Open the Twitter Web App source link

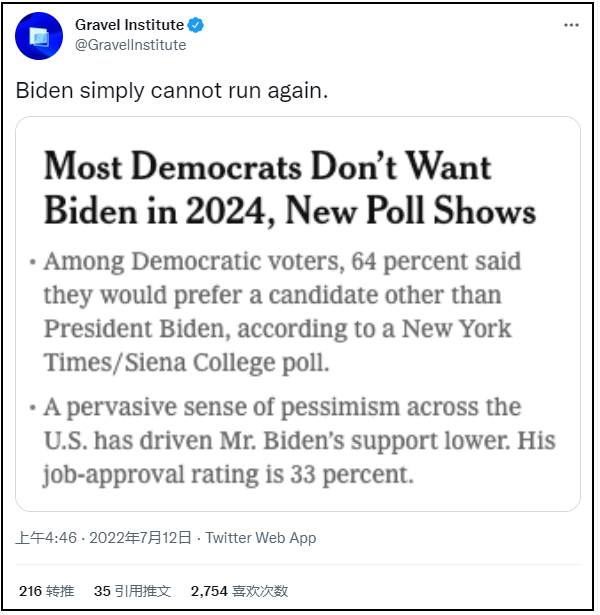pyautogui.click(x=261, y=538)
